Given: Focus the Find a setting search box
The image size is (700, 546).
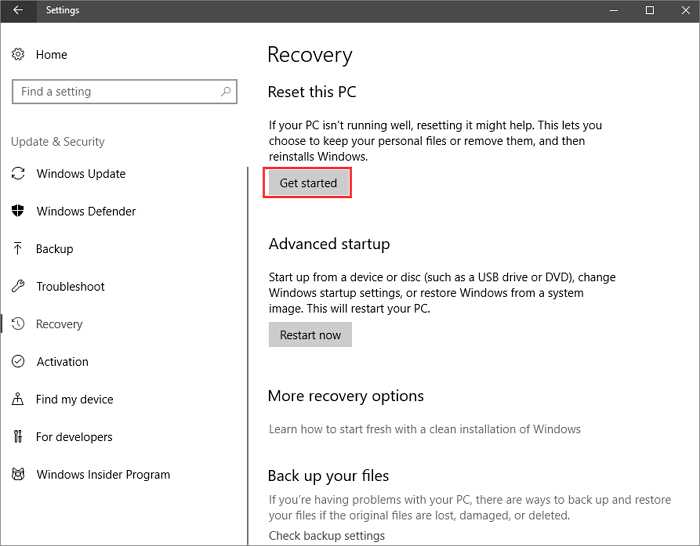Looking at the screenshot, I should [x=115, y=92].
